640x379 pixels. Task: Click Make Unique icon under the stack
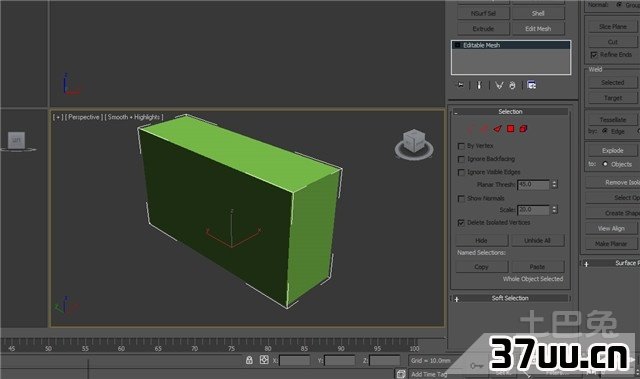[x=499, y=85]
